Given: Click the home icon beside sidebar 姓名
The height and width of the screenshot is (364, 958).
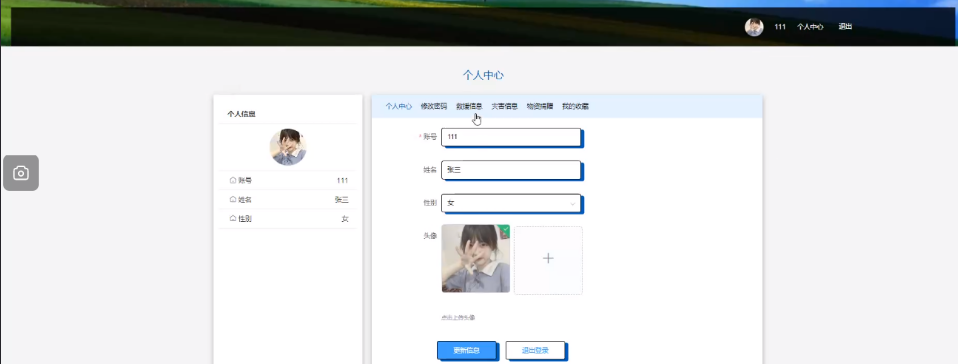Looking at the screenshot, I should pos(233,200).
